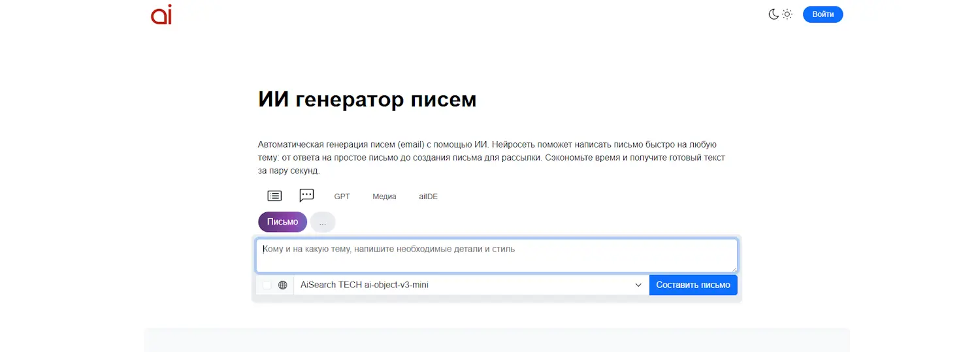The image size is (980, 352).
Task: Open the text list icon tab
Action: (274, 196)
